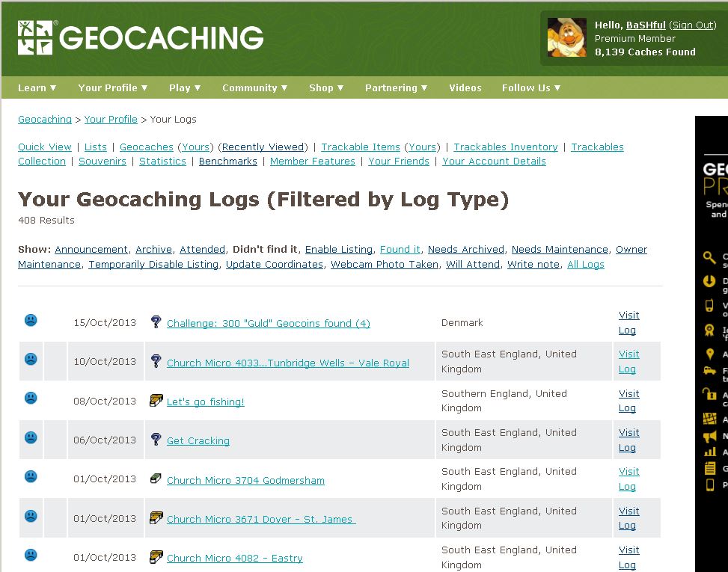Click the sad face icon for 06/Oct/2013 log
Image resolution: width=728 pixels, height=572 pixels.
(x=31, y=437)
